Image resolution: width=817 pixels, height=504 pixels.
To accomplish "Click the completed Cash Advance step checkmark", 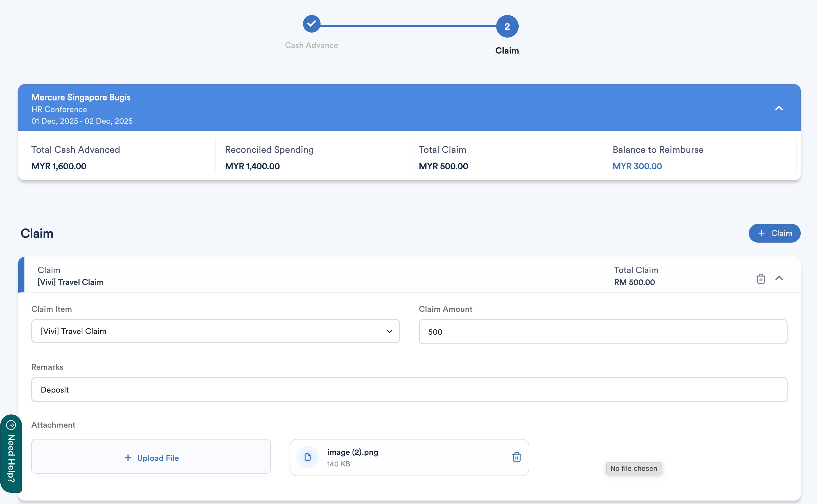I will click(x=311, y=24).
